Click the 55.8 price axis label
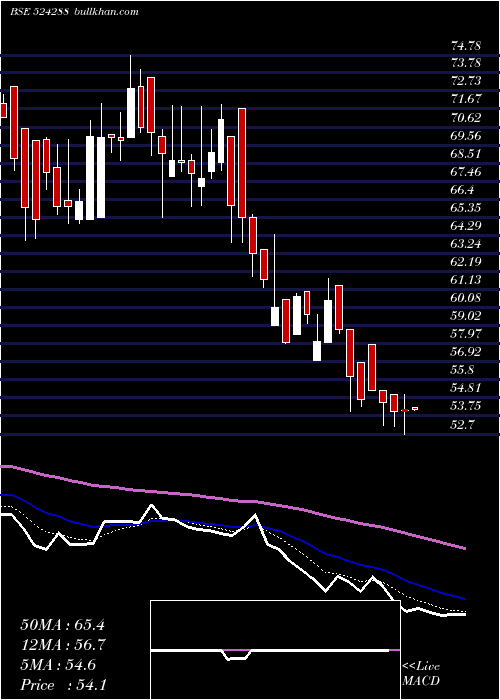Image resolution: width=500 pixels, height=700 pixels. [x=462, y=370]
